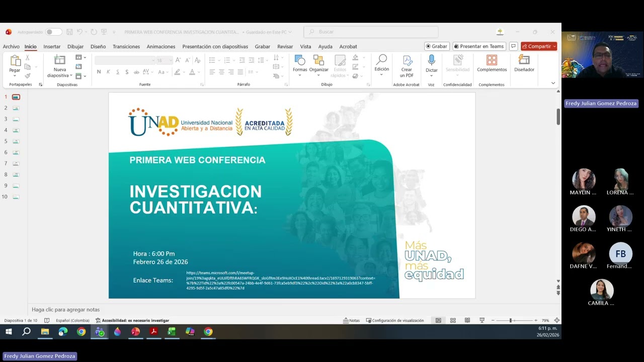Toggle Normal view button in status bar

coord(438,320)
